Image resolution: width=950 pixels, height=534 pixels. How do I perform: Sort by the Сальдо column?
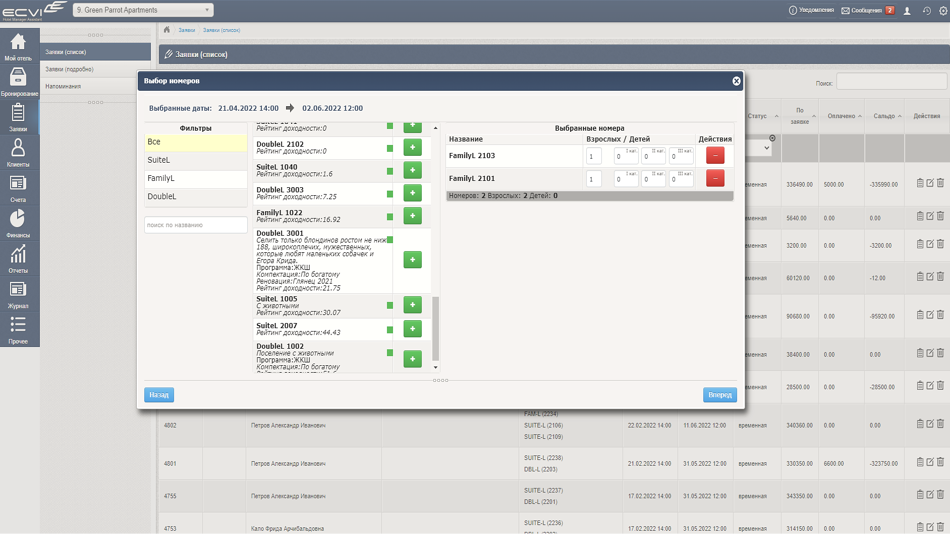point(885,116)
